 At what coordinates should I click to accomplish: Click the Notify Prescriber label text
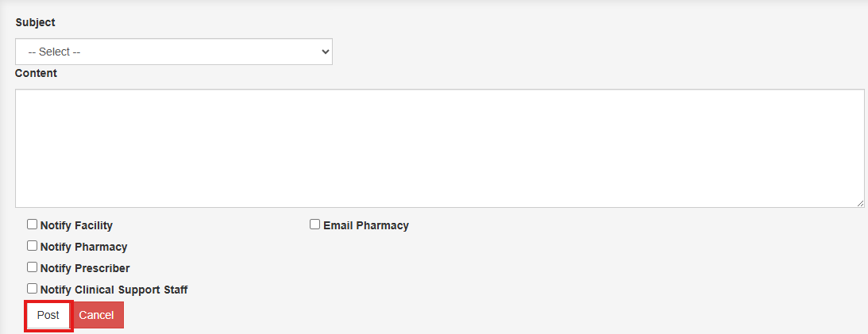click(85, 268)
